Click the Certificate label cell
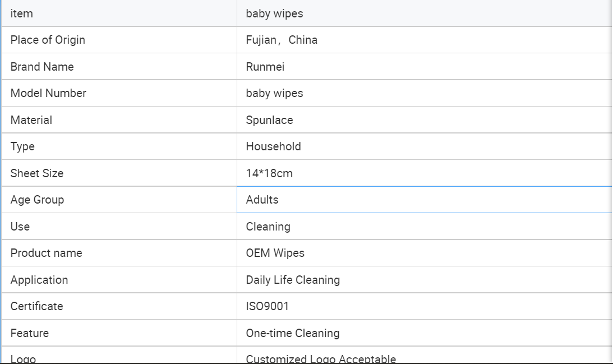The image size is (613, 364). pyautogui.click(x=36, y=306)
